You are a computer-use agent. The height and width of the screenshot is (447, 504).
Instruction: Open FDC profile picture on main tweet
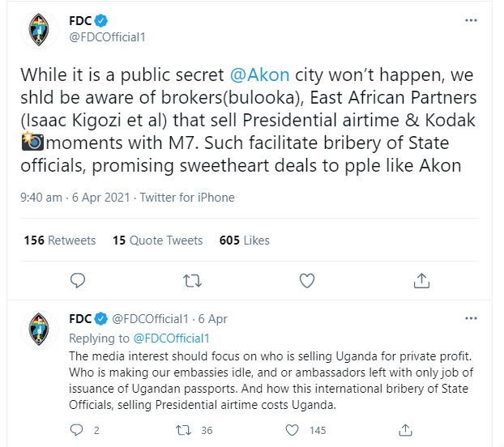pyautogui.click(x=39, y=29)
